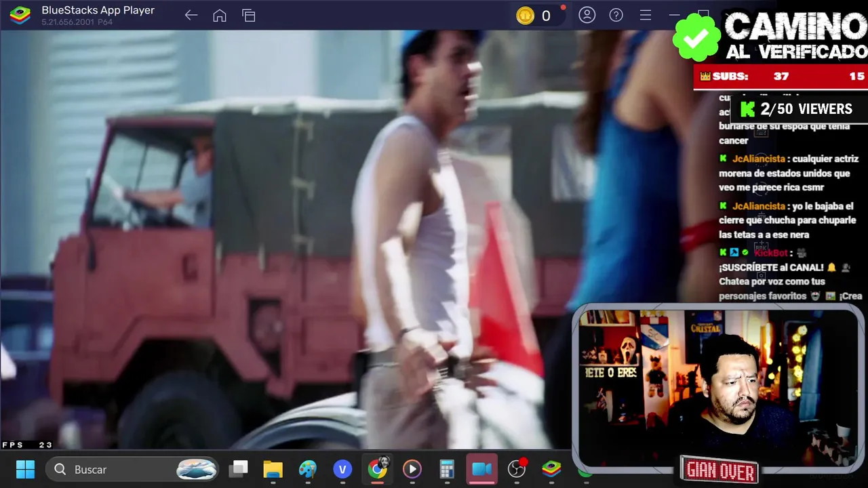Viewport: 868px width, 488px height.
Task: Launch the Paint palette app in taskbar
Action: click(x=308, y=469)
